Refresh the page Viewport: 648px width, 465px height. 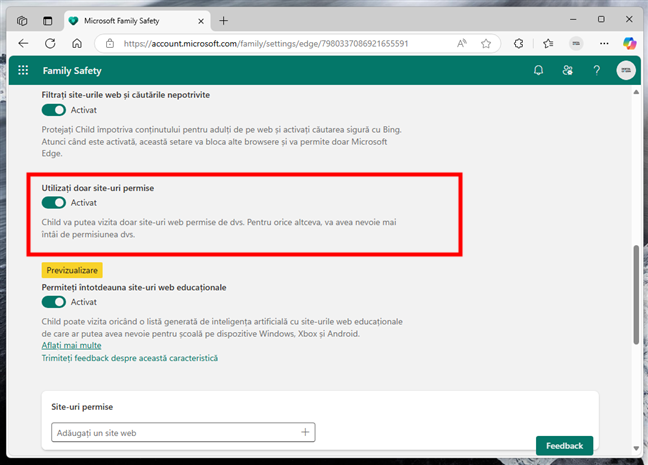pyautogui.click(x=50, y=43)
